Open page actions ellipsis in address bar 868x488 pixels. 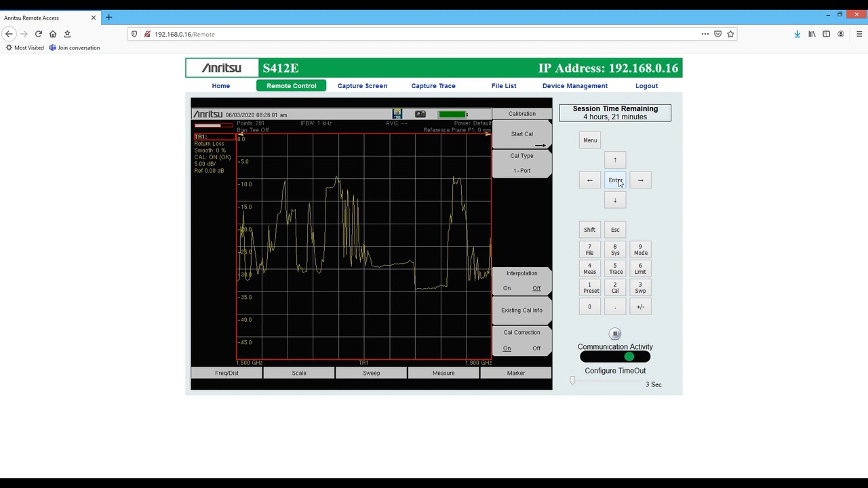(705, 34)
